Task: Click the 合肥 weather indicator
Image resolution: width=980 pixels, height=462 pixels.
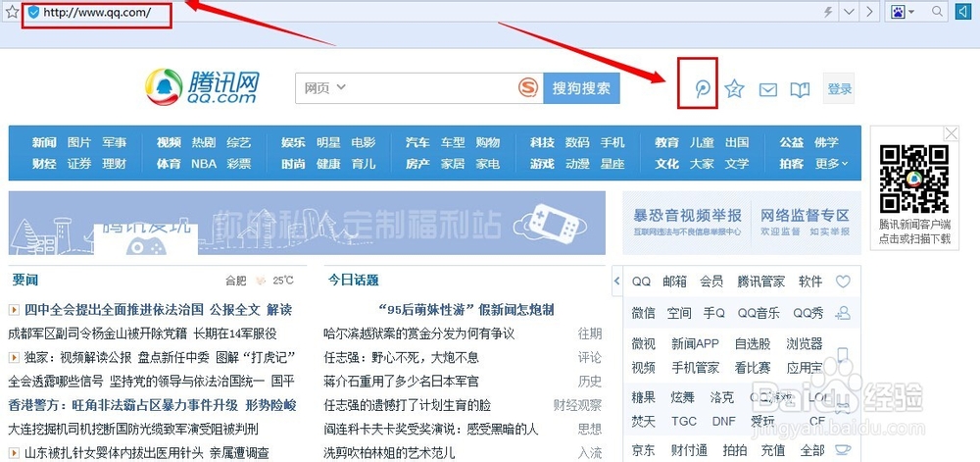Action: coord(260,281)
